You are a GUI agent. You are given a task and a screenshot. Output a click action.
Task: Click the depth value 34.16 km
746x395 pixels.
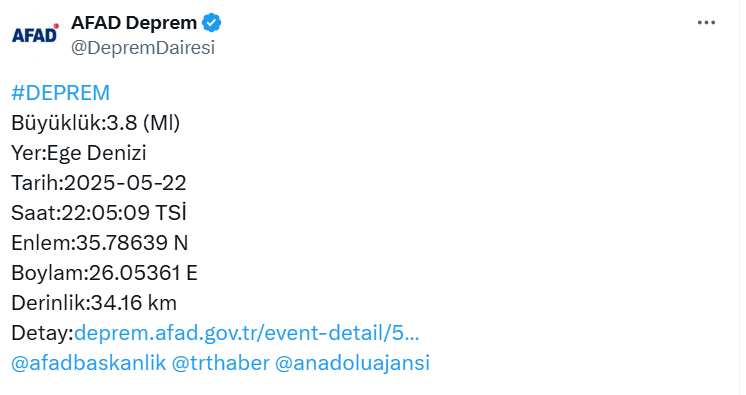[134, 303]
